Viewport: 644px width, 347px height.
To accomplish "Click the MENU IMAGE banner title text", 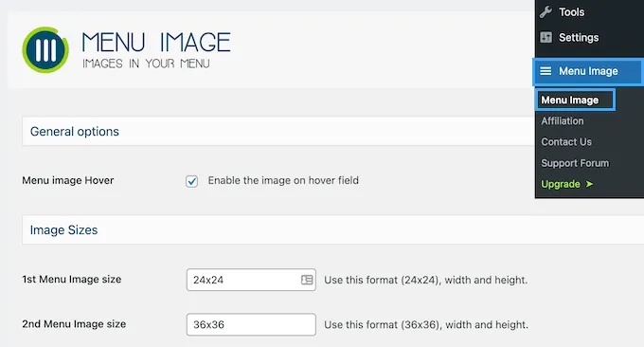I will coord(156,43).
